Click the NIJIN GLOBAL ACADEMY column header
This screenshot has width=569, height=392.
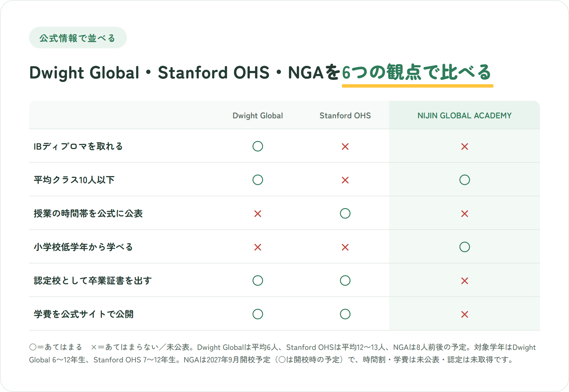(465, 115)
